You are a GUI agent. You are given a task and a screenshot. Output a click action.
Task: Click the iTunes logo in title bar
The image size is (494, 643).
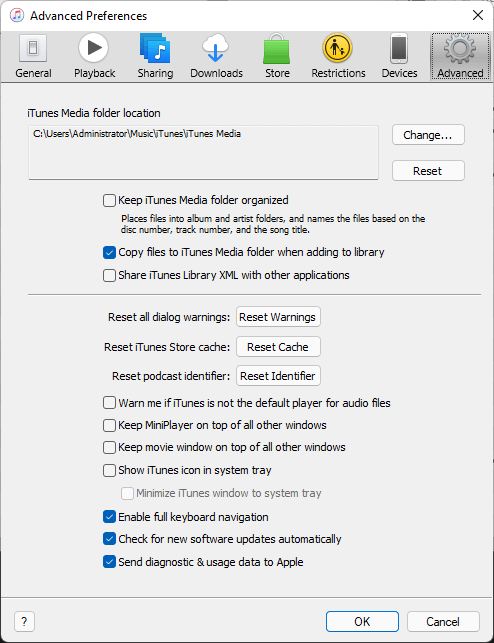coord(17,16)
